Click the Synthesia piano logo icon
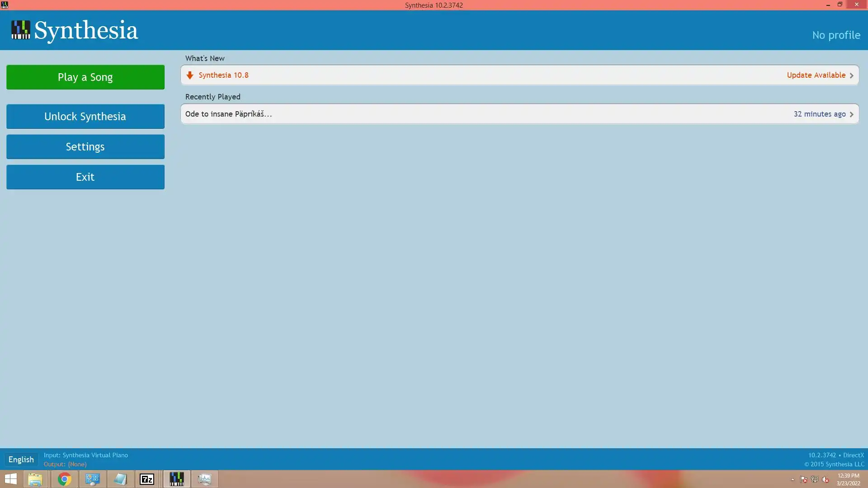The image size is (868, 488). point(20,30)
